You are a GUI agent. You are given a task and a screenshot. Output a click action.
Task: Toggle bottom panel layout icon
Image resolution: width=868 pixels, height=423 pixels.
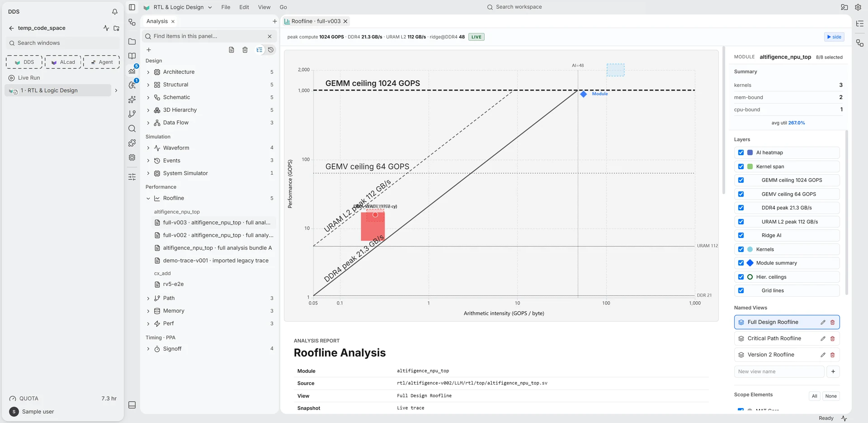(x=132, y=405)
